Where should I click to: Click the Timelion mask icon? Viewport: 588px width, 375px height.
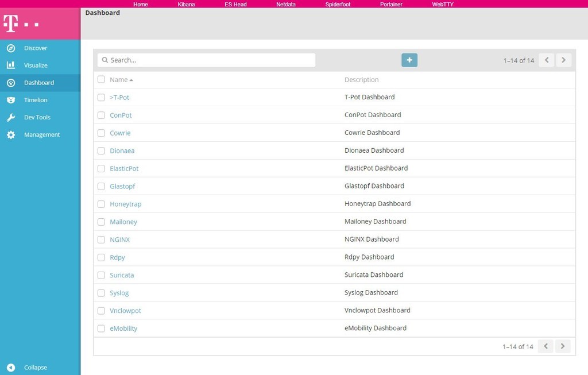pyautogui.click(x=11, y=100)
